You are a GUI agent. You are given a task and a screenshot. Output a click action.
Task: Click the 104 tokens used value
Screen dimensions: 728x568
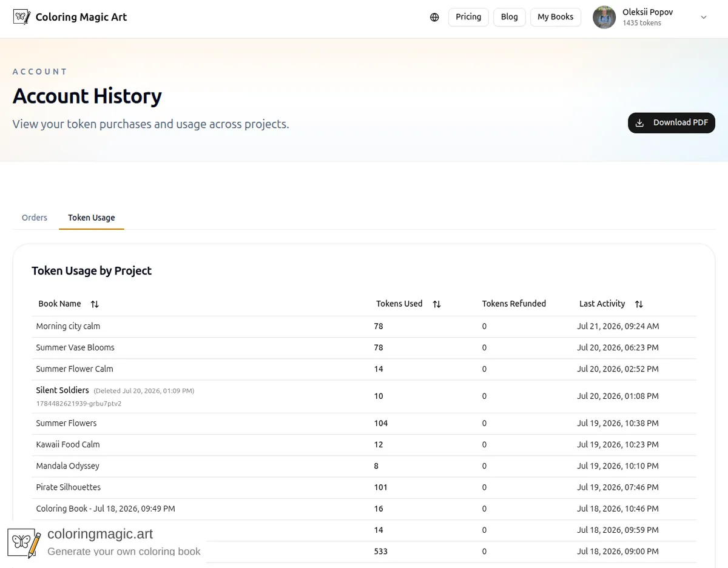[381, 423]
